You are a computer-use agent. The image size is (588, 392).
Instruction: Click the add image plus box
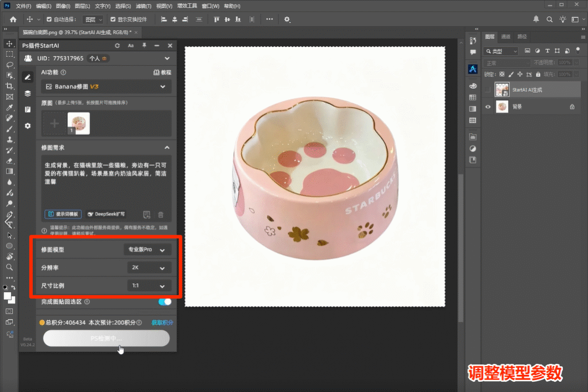click(x=55, y=123)
